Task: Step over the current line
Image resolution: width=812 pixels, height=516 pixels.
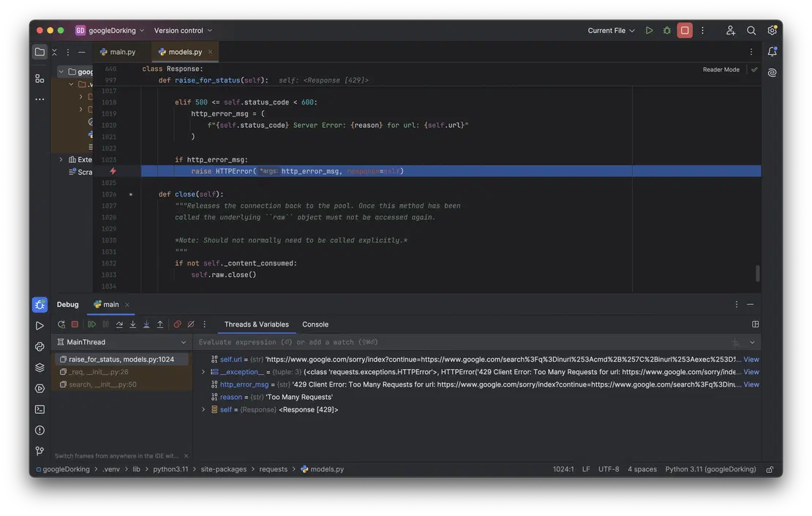Action: pos(119,325)
